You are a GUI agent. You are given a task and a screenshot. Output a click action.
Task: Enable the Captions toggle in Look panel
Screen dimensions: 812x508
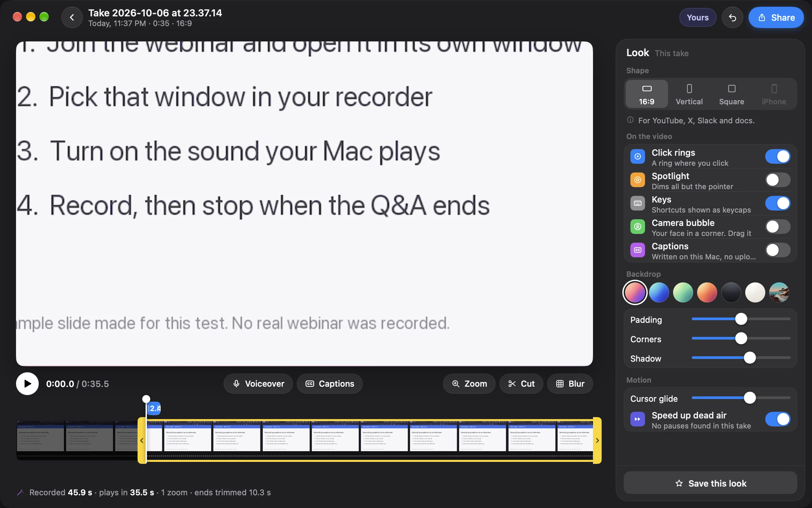point(777,250)
